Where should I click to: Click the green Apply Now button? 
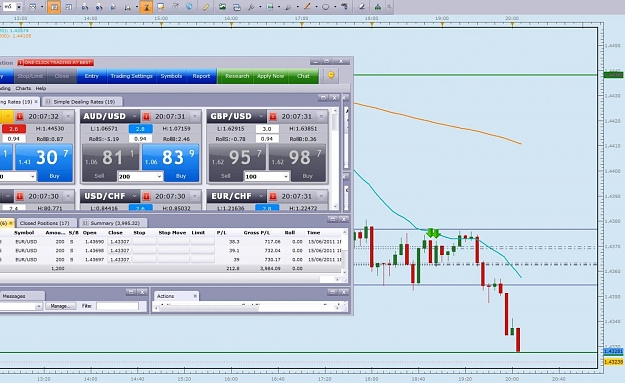[x=270, y=76]
